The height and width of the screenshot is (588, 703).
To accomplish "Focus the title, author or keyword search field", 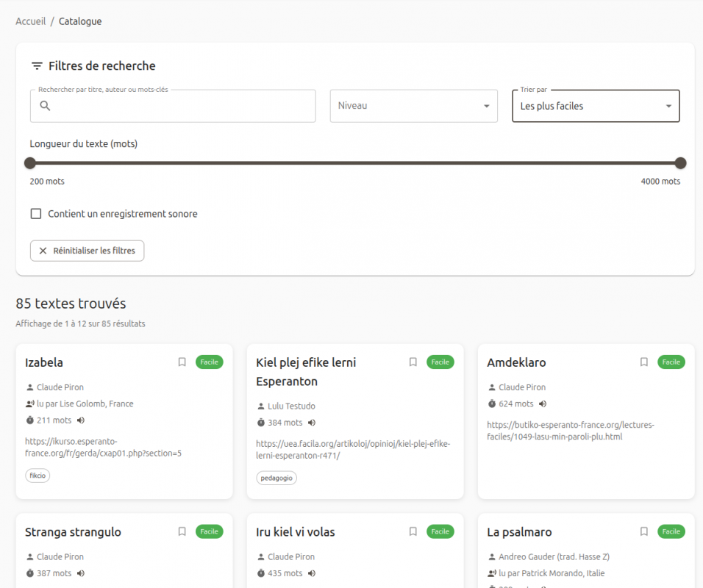I will [x=180, y=106].
